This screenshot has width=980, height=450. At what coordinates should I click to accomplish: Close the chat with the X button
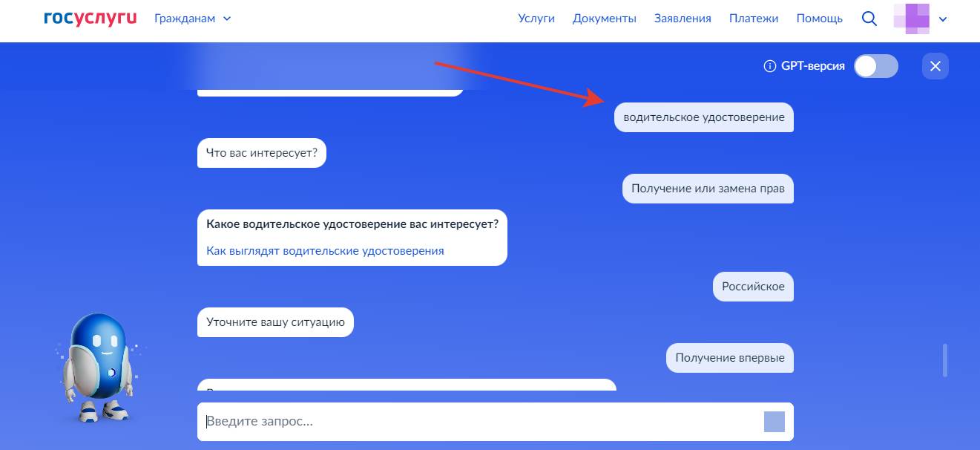point(935,66)
